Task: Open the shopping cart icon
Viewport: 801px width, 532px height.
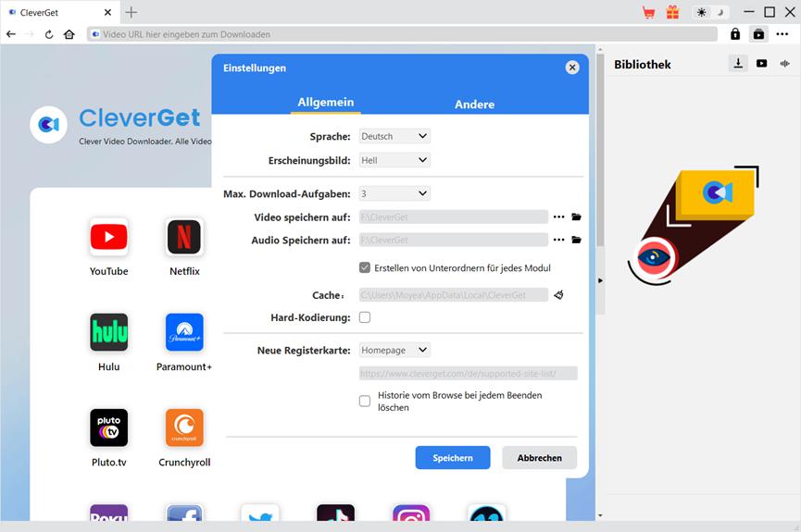Action: (x=649, y=12)
